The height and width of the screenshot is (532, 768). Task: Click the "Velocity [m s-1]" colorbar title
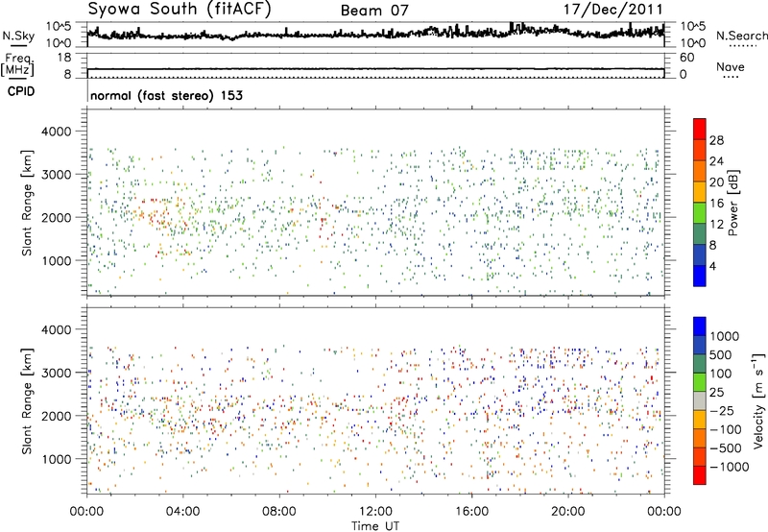click(758, 400)
